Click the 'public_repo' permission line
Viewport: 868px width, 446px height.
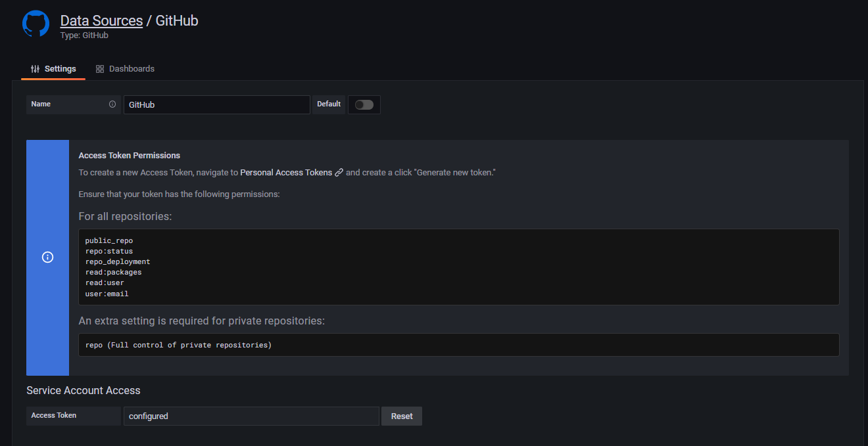(109, 241)
